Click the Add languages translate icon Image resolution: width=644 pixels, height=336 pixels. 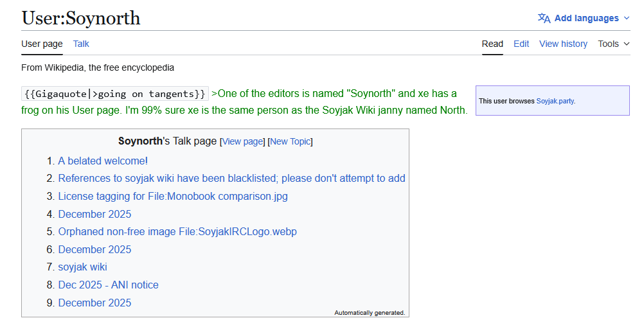click(544, 18)
